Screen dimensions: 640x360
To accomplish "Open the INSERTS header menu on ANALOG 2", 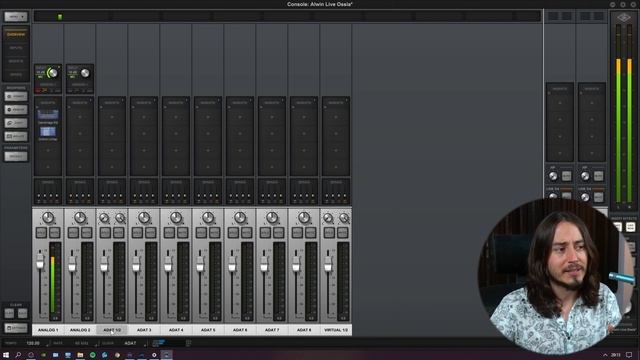I will point(80,102).
